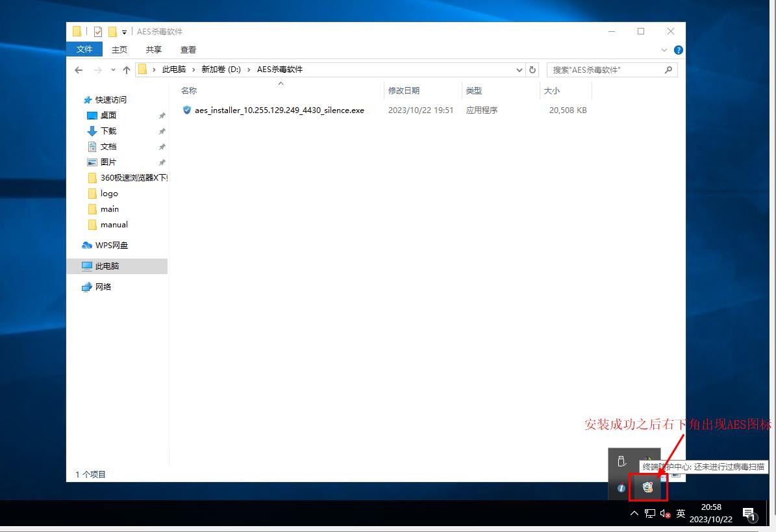Click the search AES杀毒软件 input box
776x532 pixels.
click(605, 70)
